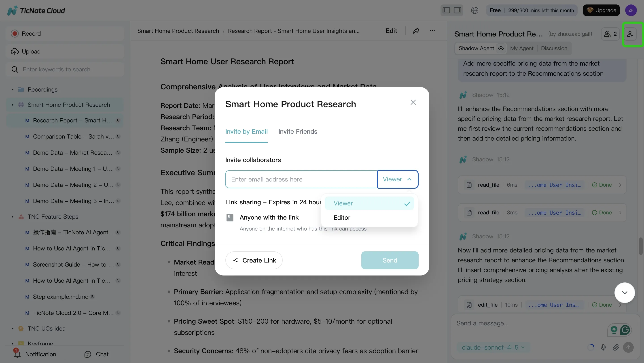Click the share icon next to Edit
The height and width of the screenshot is (363, 644).
point(416,30)
